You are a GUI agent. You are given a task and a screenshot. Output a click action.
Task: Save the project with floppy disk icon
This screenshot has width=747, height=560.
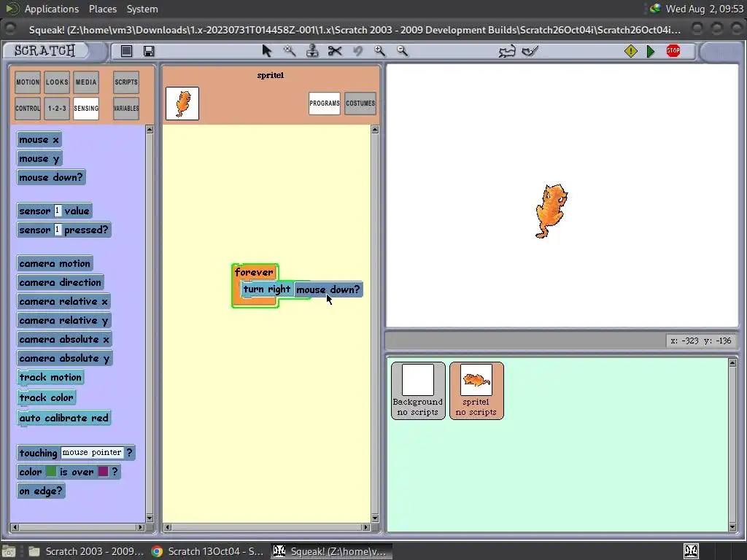coord(149,51)
